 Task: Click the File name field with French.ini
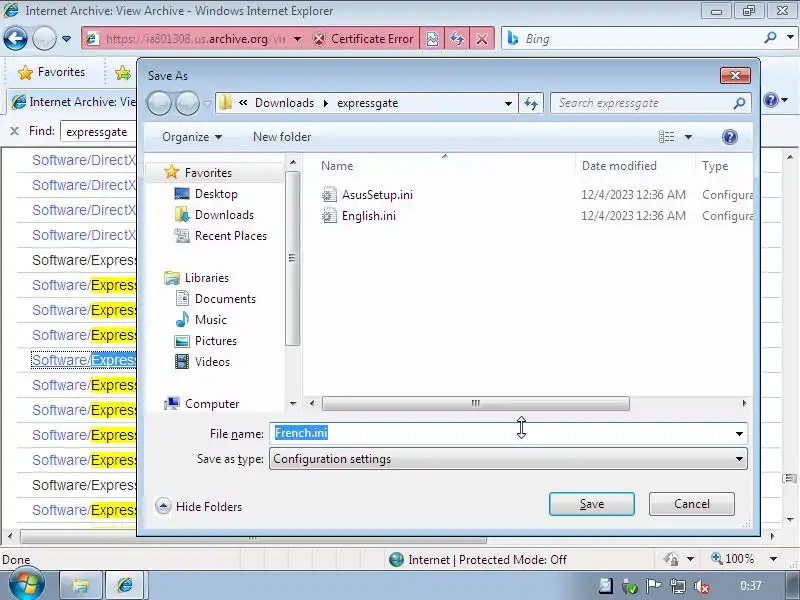tap(500, 433)
